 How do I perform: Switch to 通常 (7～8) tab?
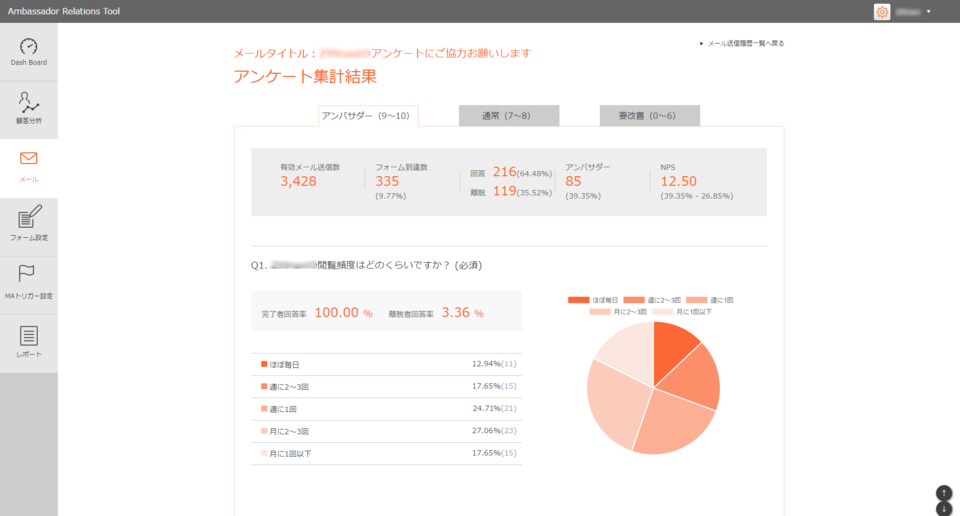(x=508, y=116)
